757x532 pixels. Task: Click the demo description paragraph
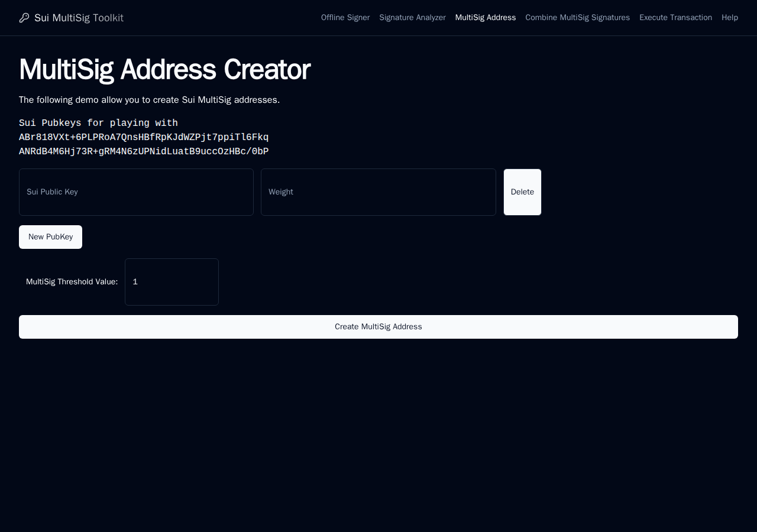tap(149, 100)
